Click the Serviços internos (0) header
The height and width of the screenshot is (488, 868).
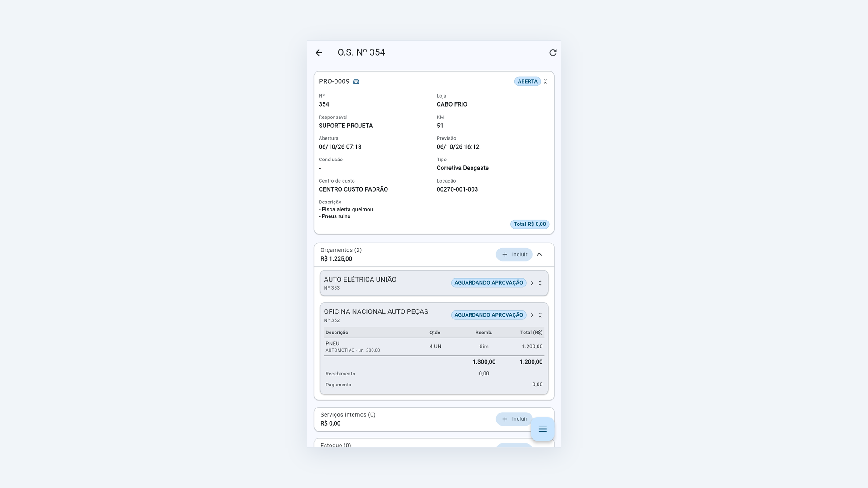coord(348,414)
